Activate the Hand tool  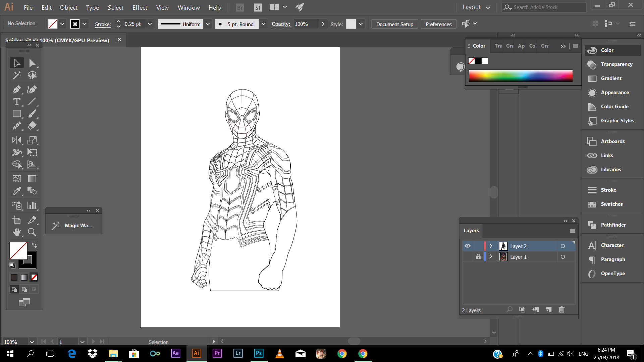[17, 232]
